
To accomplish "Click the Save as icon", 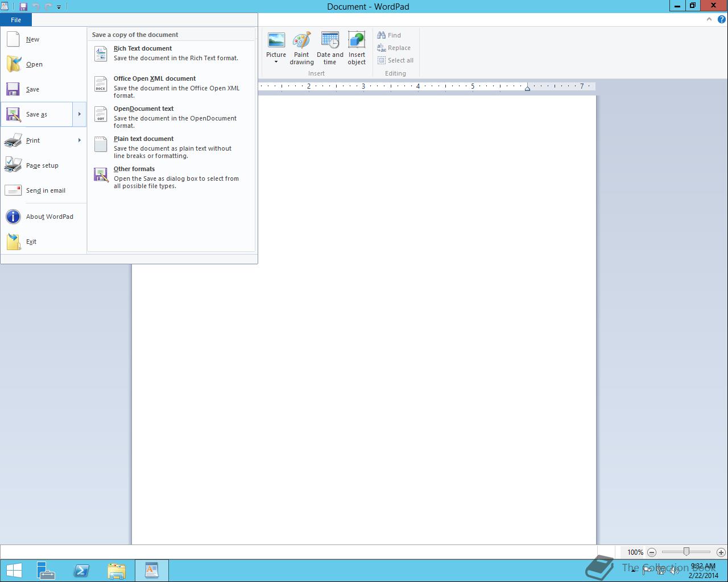I will [13, 114].
